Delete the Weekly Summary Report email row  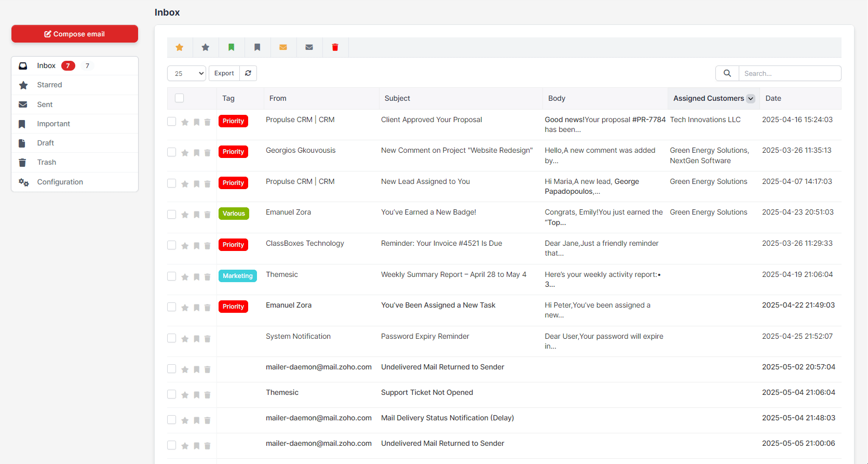coord(208,277)
